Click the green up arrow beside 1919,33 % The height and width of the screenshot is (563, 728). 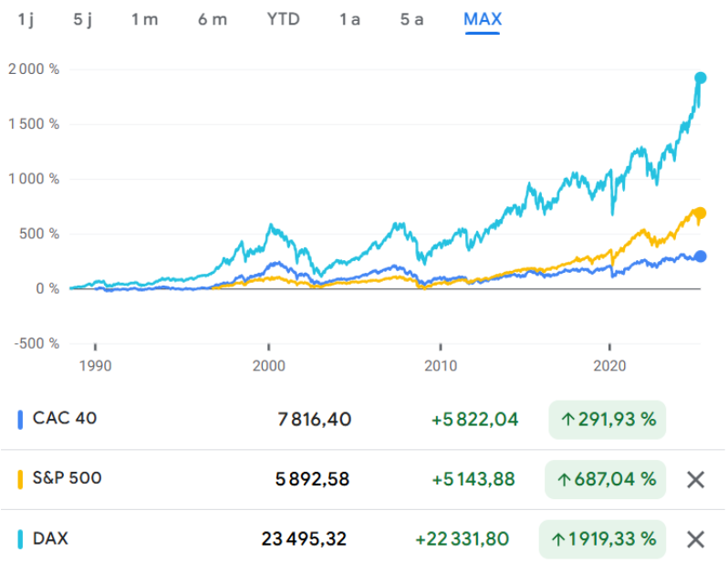(x=558, y=540)
